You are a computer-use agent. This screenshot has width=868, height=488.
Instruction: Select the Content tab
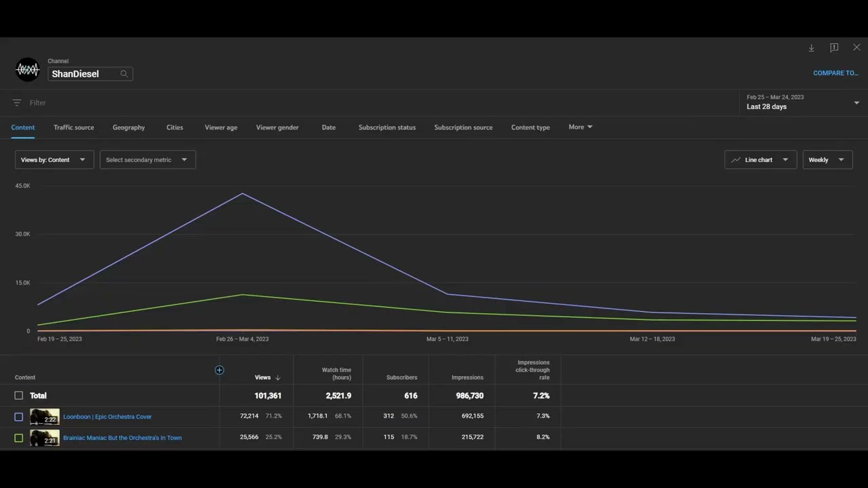[23, 127]
